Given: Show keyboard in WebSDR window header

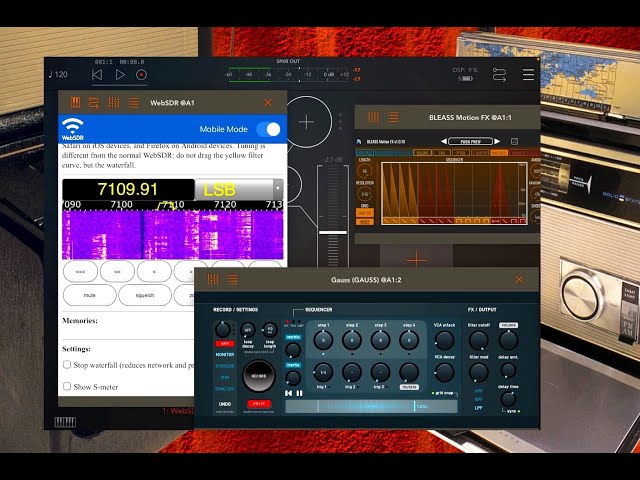Looking at the screenshot, I should tap(75, 102).
